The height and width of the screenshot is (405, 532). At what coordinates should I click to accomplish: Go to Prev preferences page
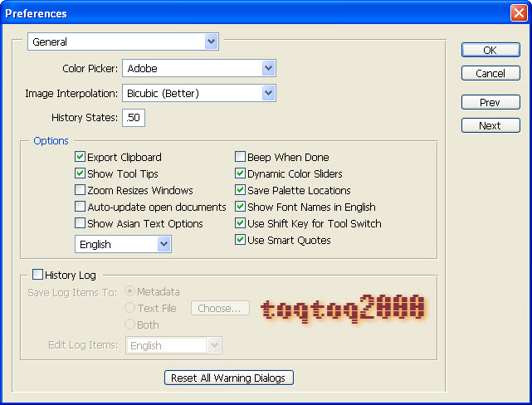point(490,102)
